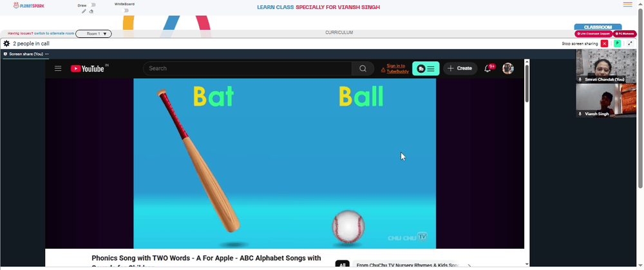Open the TubeBuddy green menu button
Screen dimensions: 644x270
[426, 69]
